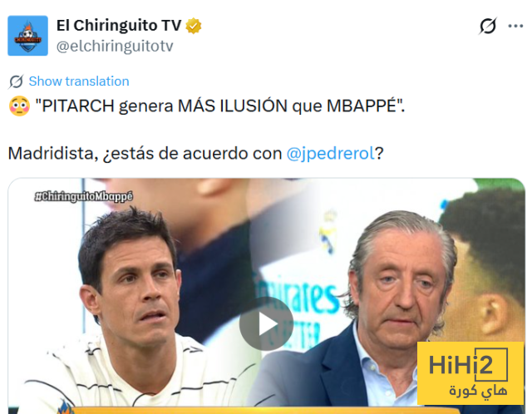This screenshot has height=414, width=532.
Task: Click the #ChiringuitoMbappé hashtag overlay in video
Action: (x=83, y=197)
